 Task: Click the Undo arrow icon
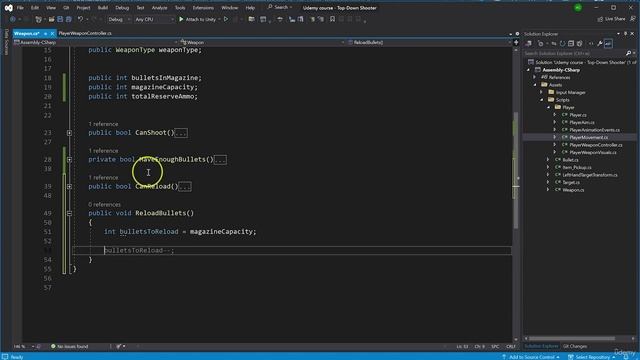80,19
